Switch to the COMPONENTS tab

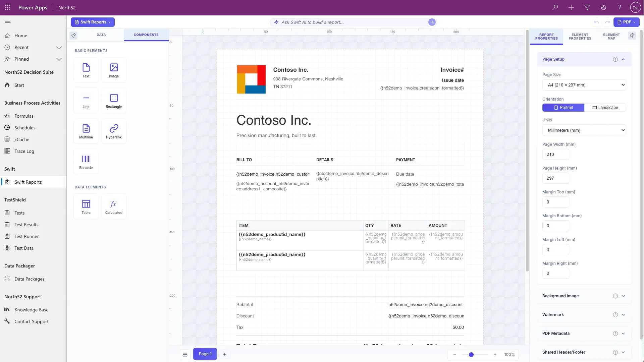pyautogui.click(x=146, y=35)
